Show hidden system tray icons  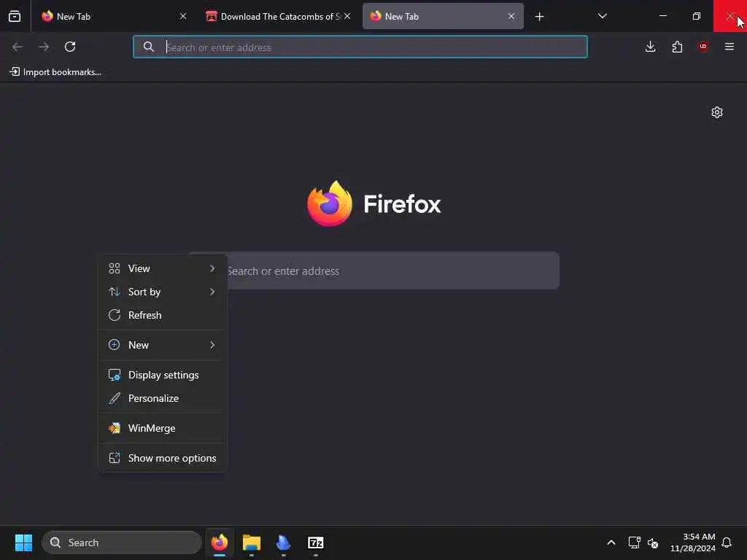coord(611,542)
